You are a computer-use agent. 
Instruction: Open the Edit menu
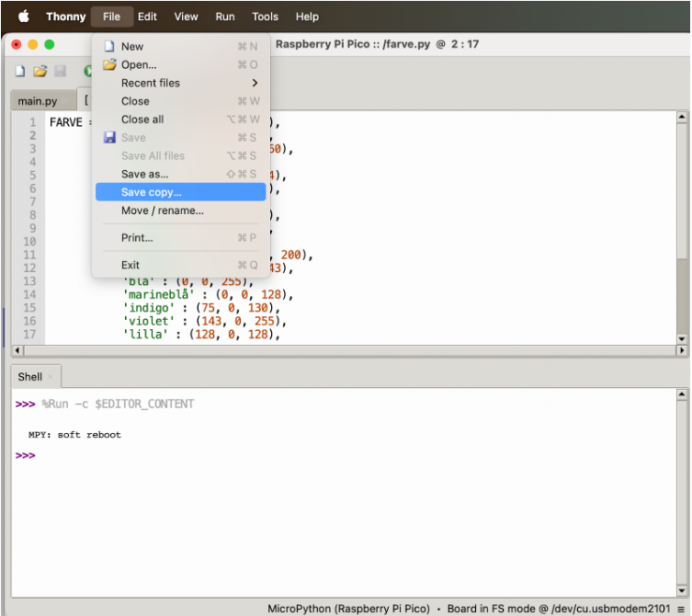[x=147, y=17]
